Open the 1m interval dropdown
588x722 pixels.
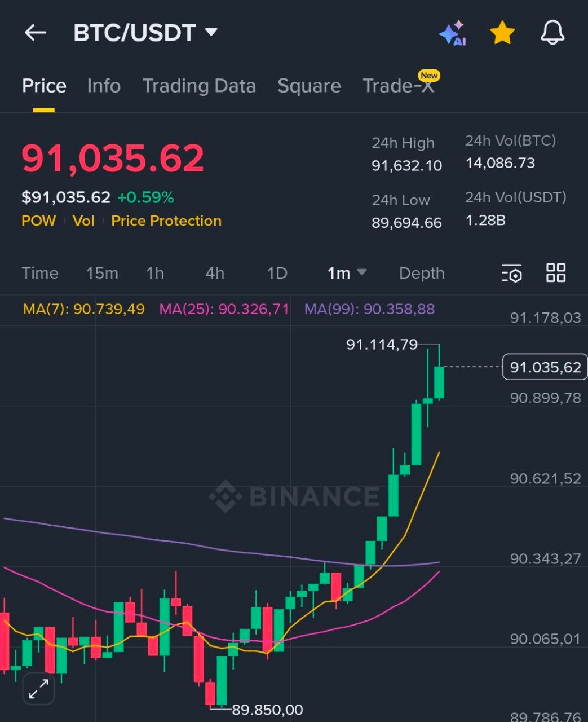tap(347, 273)
